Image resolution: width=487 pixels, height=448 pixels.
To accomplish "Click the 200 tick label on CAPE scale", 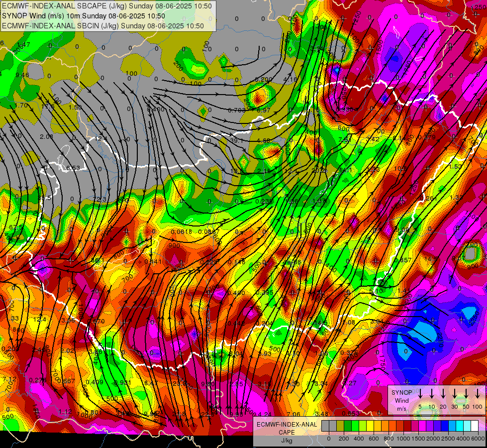I will point(344,439).
